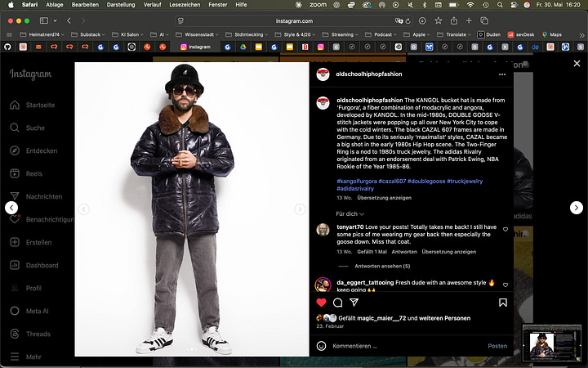This screenshot has height=368, width=588.
Task: Expand KI Salon bookmarks folder
Action: [x=127, y=34]
